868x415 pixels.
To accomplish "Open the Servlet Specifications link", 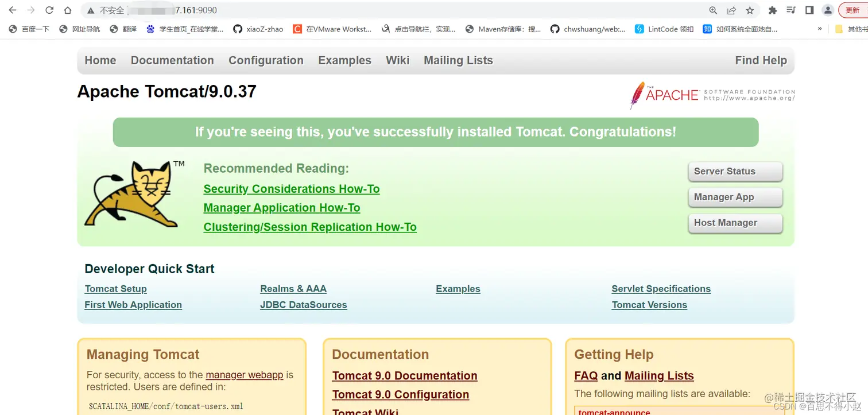I will pos(661,289).
